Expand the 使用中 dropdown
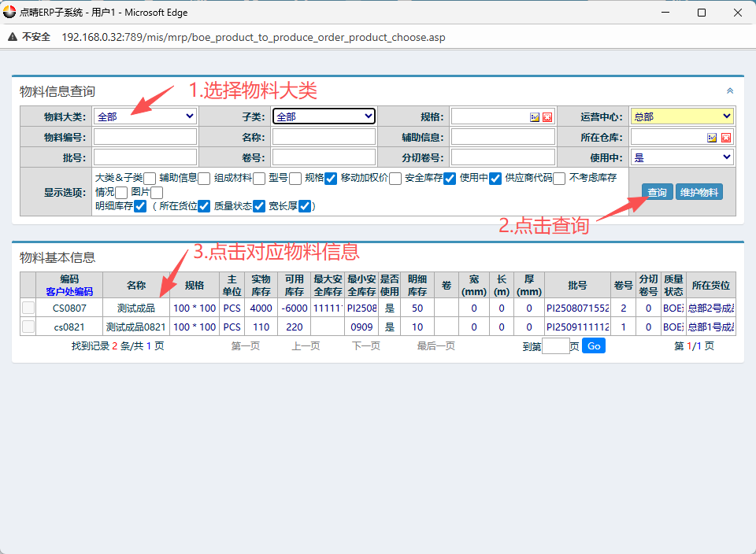 (681, 157)
